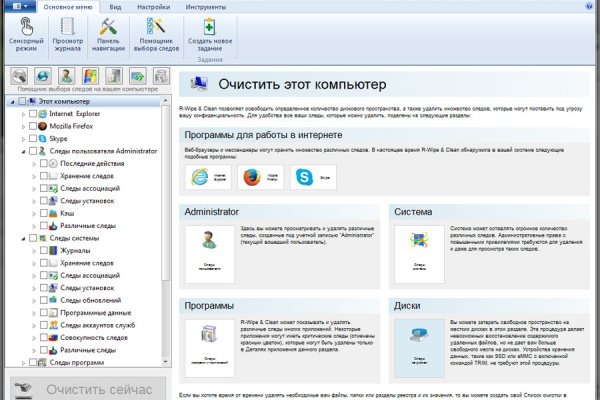Image resolution: width=600 pixels, height=400 pixels.
Task: Collapse Следы пользователя Administrator node
Action: click(x=23, y=152)
